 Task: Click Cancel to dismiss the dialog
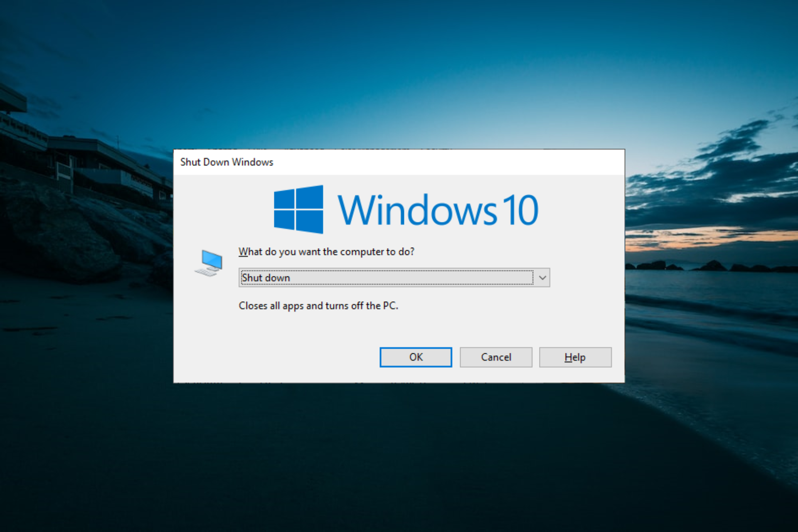496,357
